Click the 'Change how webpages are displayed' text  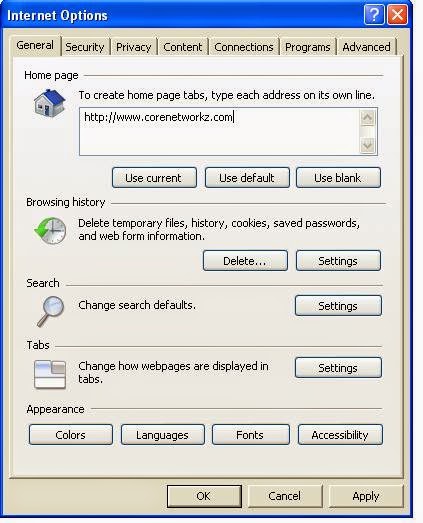[173, 372]
